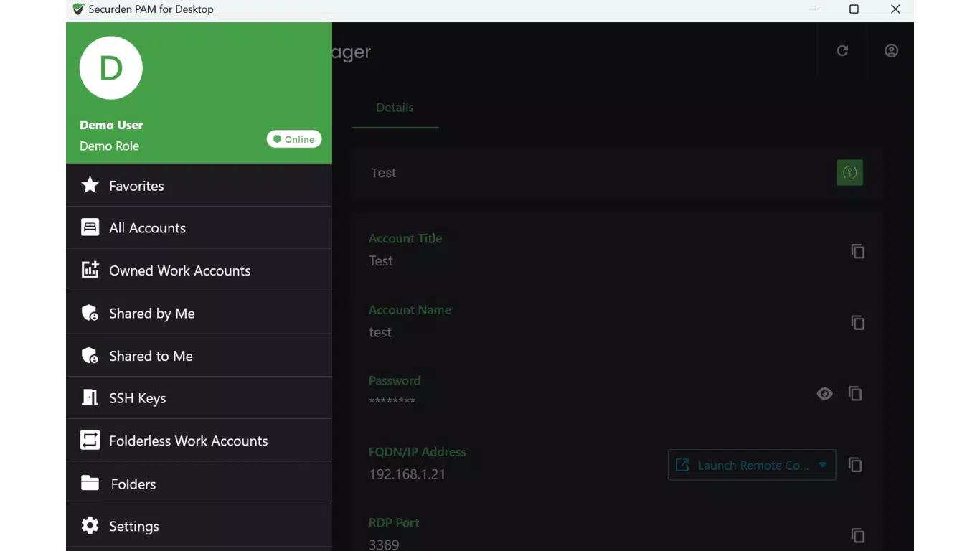Image resolution: width=980 pixels, height=551 pixels.
Task: Click the Account Name value test
Action: click(x=380, y=332)
